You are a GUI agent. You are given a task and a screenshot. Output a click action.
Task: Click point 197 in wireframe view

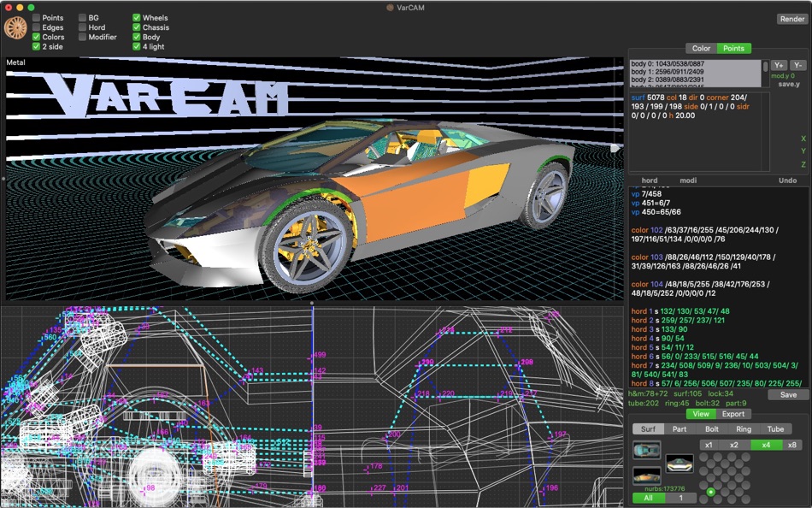click(x=560, y=434)
